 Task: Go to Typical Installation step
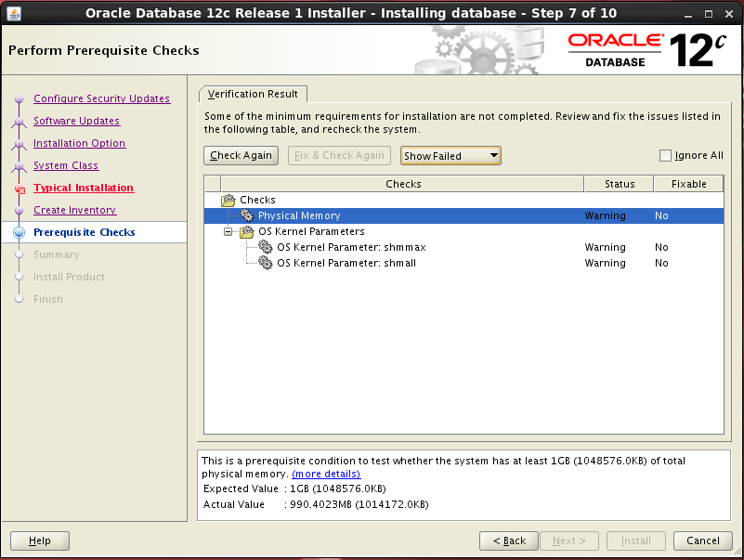tap(84, 188)
